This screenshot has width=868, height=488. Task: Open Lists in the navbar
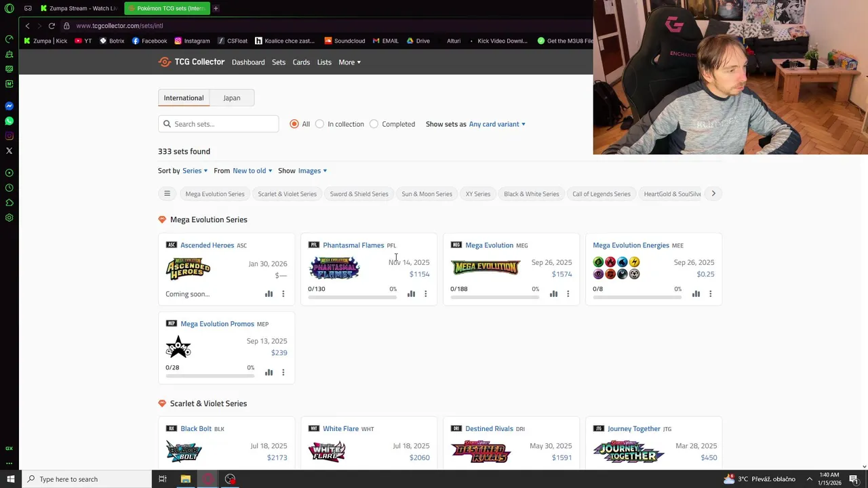click(324, 62)
